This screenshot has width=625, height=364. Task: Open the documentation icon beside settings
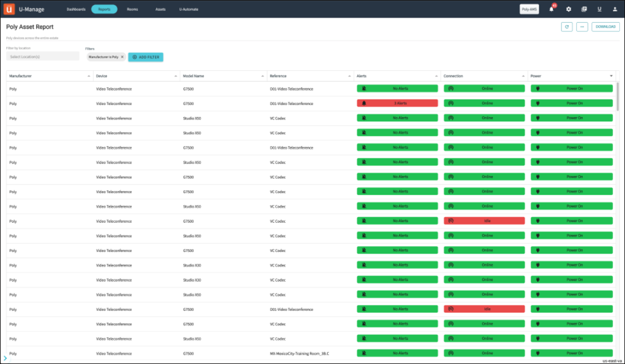(584, 9)
